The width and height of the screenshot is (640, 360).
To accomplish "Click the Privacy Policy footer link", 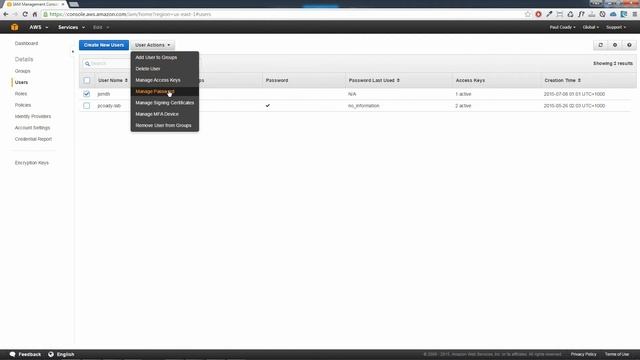I will [583, 354].
